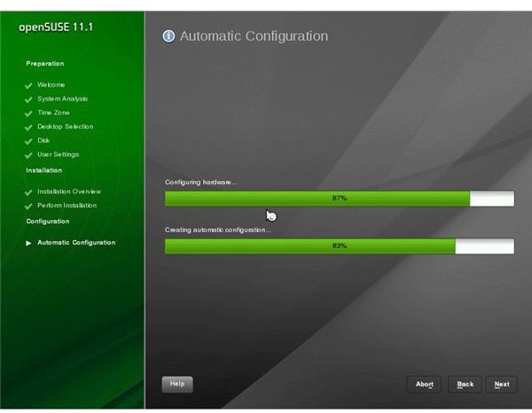Proceed with the Next button
Viewport: 532px width, 413px height.
[x=502, y=384]
